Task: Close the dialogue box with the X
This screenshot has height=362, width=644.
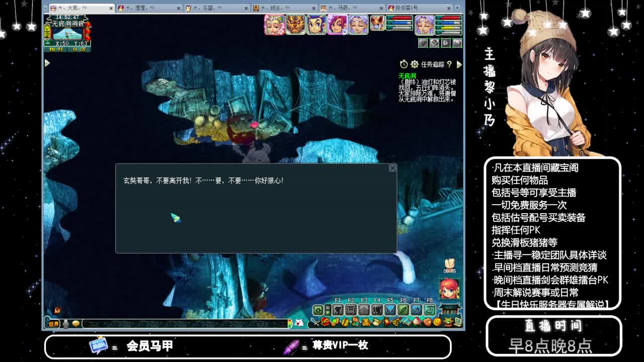Action: tap(392, 168)
